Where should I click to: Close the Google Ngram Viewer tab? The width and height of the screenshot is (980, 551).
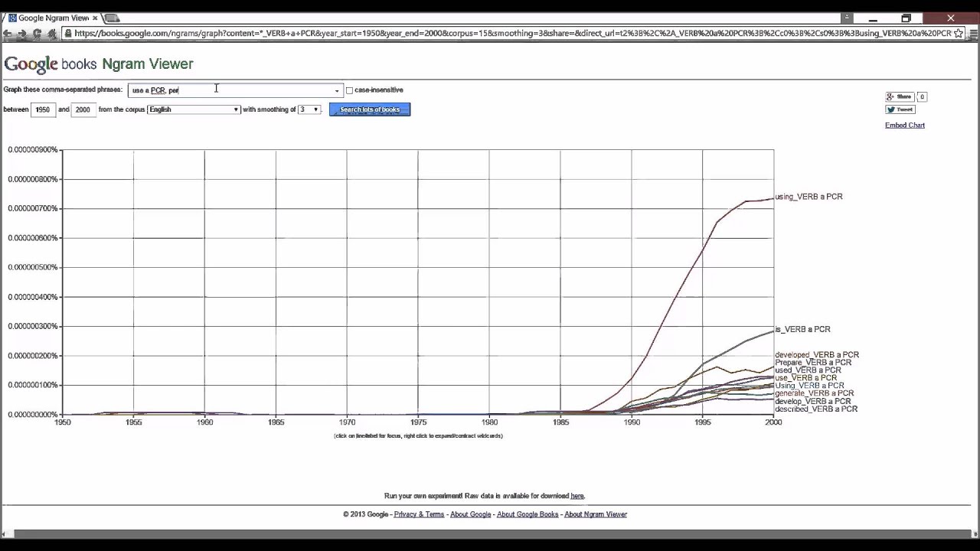coord(95,18)
